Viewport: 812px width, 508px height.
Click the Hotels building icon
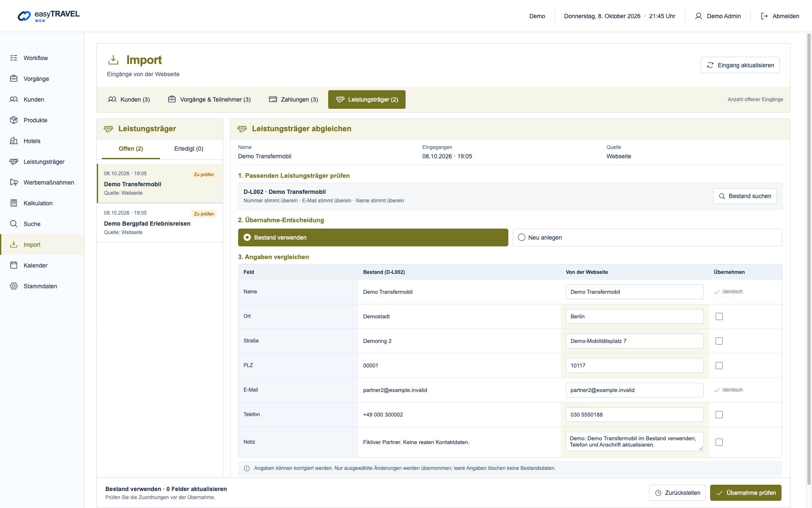[x=14, y=141]
